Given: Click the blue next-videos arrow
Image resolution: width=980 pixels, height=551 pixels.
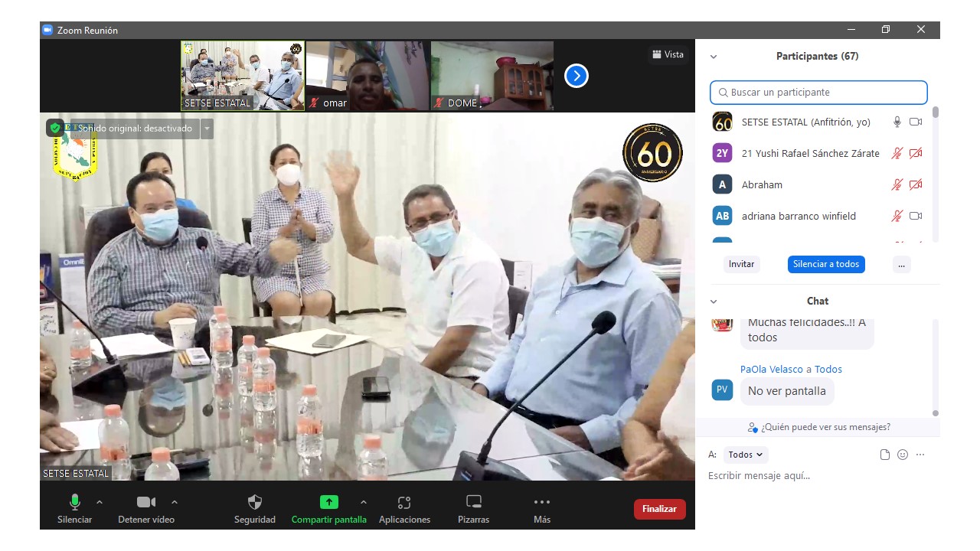Looking at the screenshot, I should tap(576, 76).
